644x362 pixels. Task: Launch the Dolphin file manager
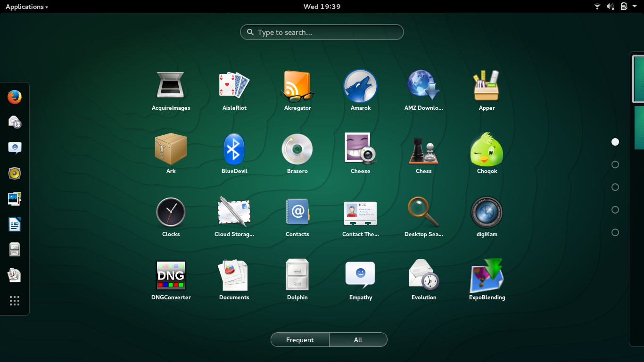(297, 276)
